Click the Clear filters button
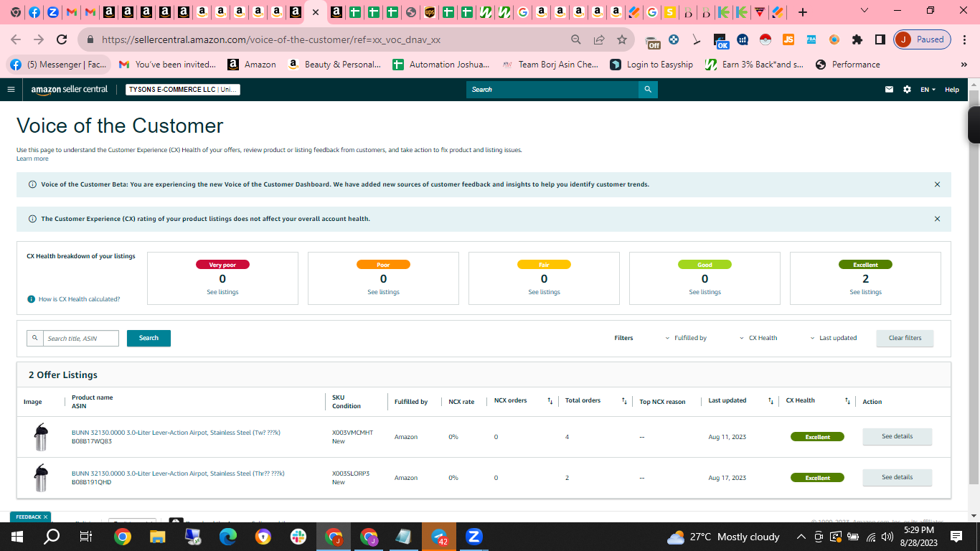Screen dimensions: 980x551 point(905,338)
